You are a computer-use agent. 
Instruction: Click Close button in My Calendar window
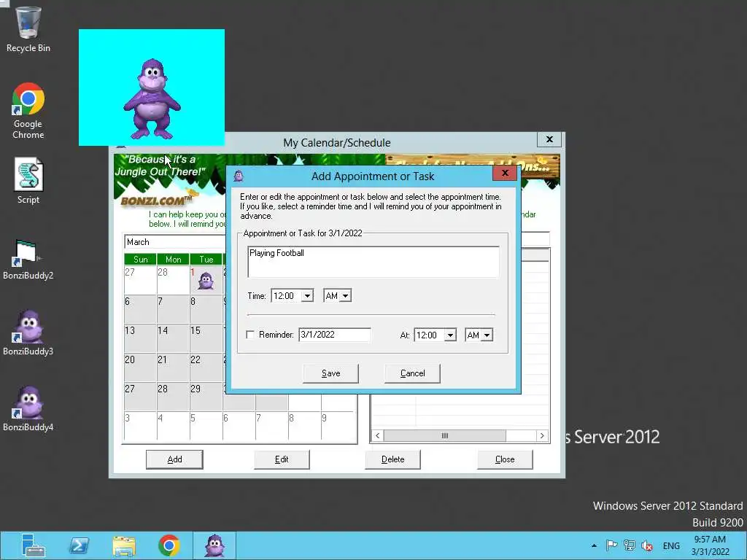pyautogui.click(x=505, y=459)
